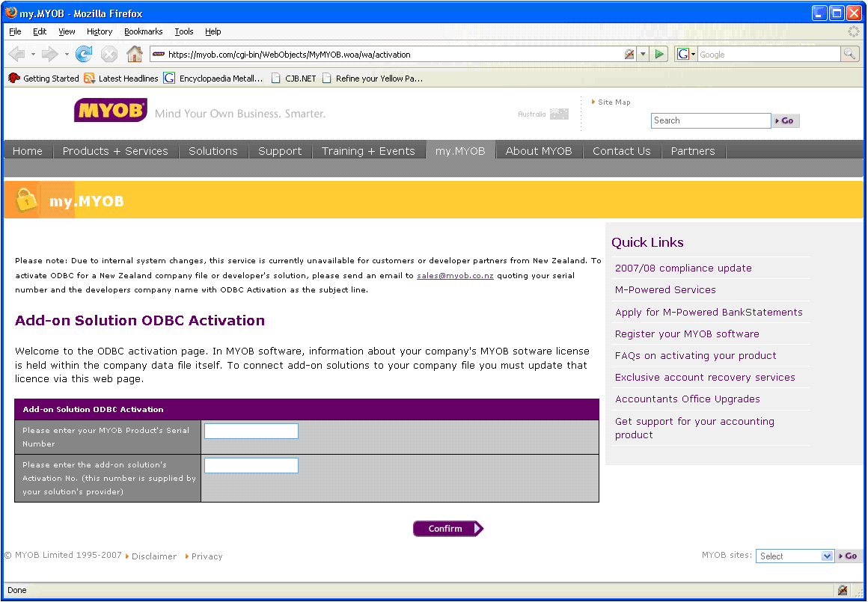The height and width of the screenshot is (602, 868).
Task: Click the Home icon in toolbar
Action: click(135, 54)
